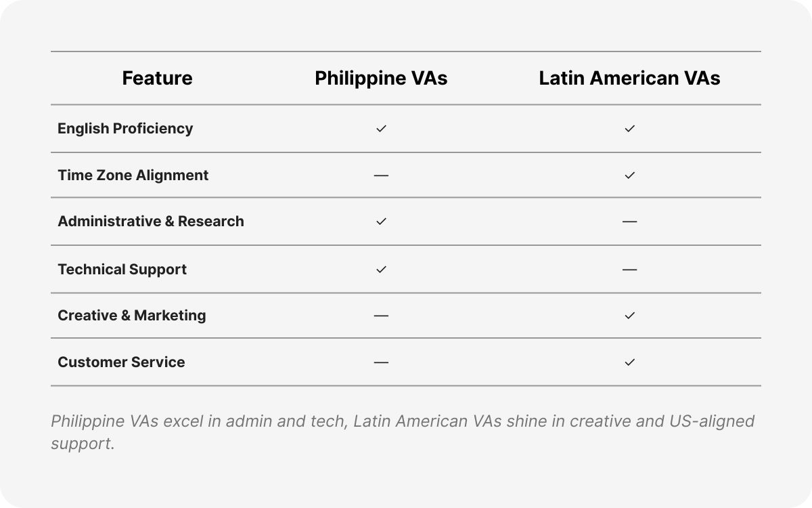Click the Latin American Technical Support dash
Image resolution: width=812 pixels, height=508 pixels.
point(629,270)
